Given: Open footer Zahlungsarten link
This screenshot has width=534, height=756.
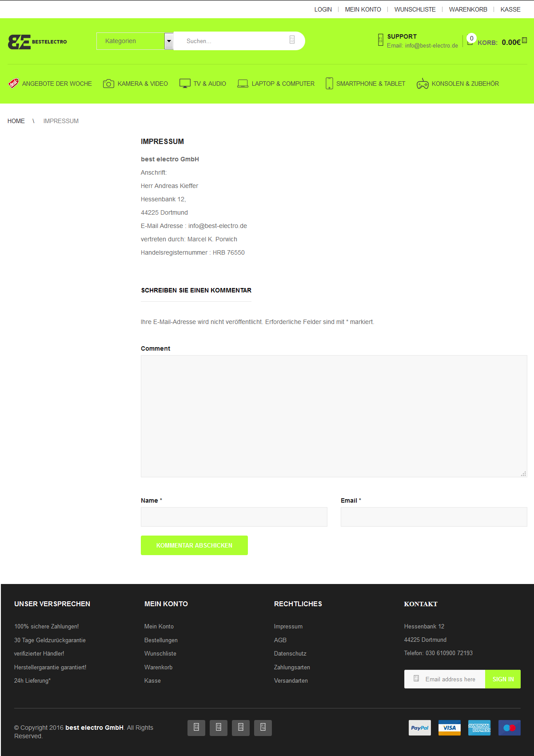Looking at the screenshot, I should [292, 667].
